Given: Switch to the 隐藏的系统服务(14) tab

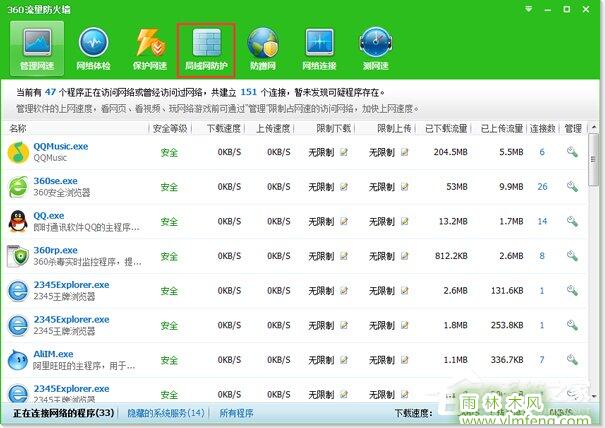Looking at the screenshot, I should (166, 412).
